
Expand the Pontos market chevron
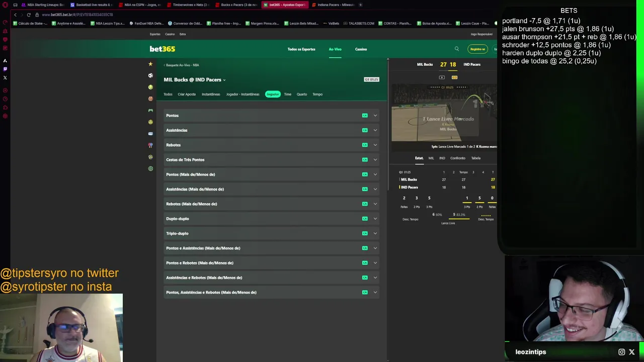coord(375,116)
